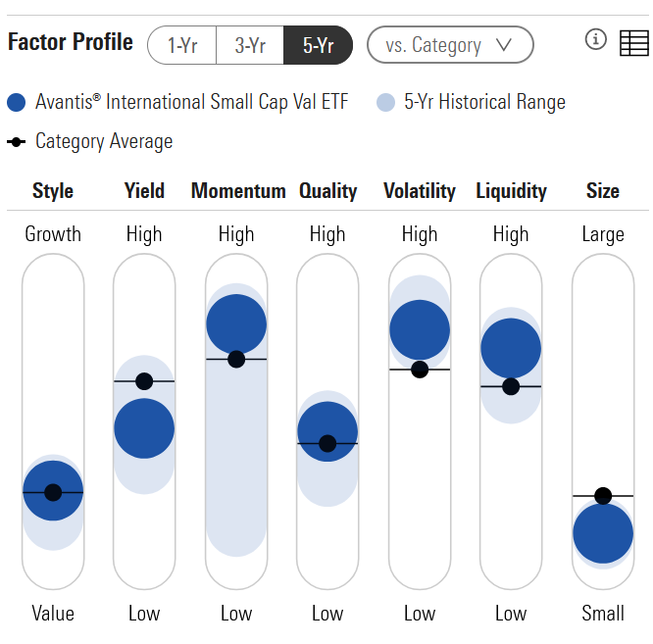
Task: Click the Liquidity column header
Action: (x=511, y=191)
